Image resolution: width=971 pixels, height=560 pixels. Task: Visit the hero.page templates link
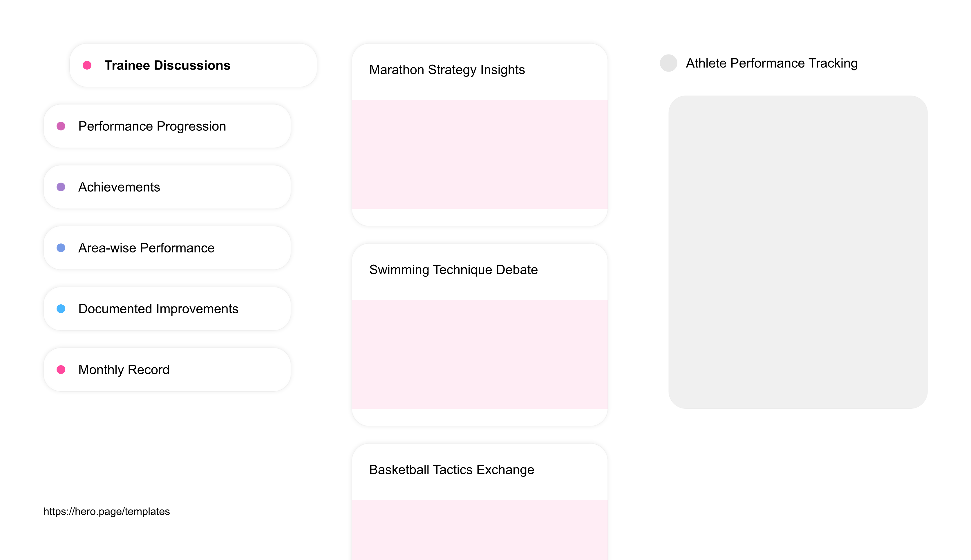(x=106, y=512)
